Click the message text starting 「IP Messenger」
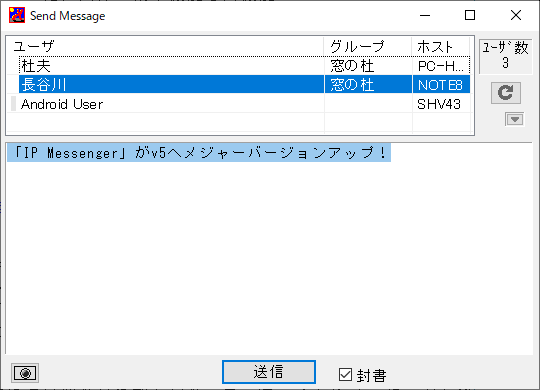Screen dimensions: 540x390 199,153
